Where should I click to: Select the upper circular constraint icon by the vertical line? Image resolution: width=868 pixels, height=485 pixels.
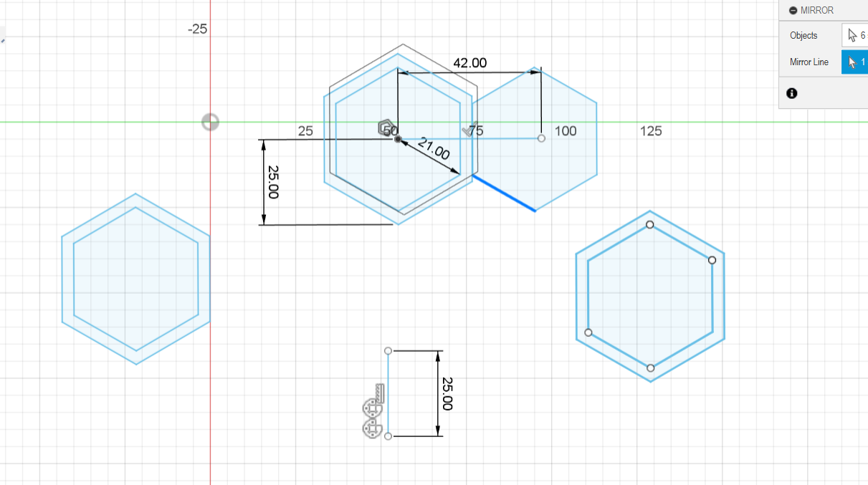(x=372, y=409)
